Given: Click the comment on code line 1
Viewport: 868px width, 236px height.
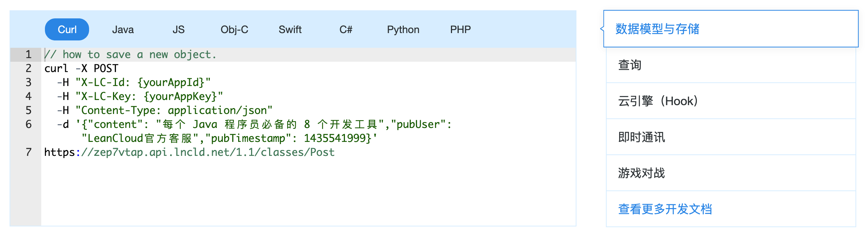Looking at the screenshot, I should coord(131,54).
